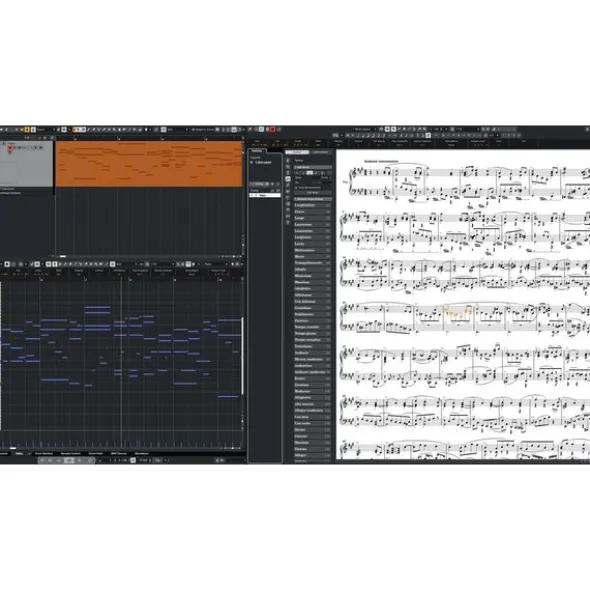
Task: Open the Key Editor Bar snap type dropdown
Action: [x=125, y=264]
